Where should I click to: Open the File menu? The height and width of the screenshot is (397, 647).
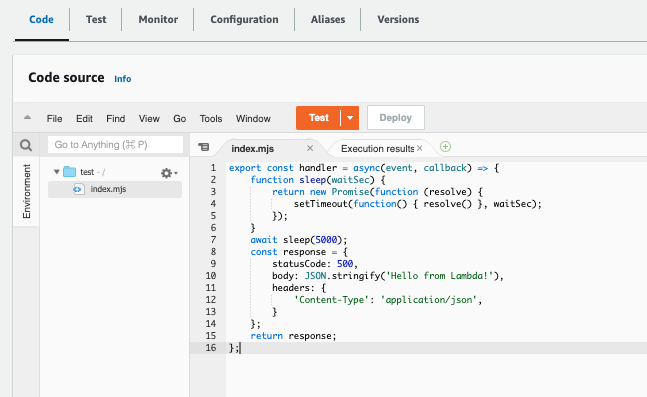tap(54, 118)
